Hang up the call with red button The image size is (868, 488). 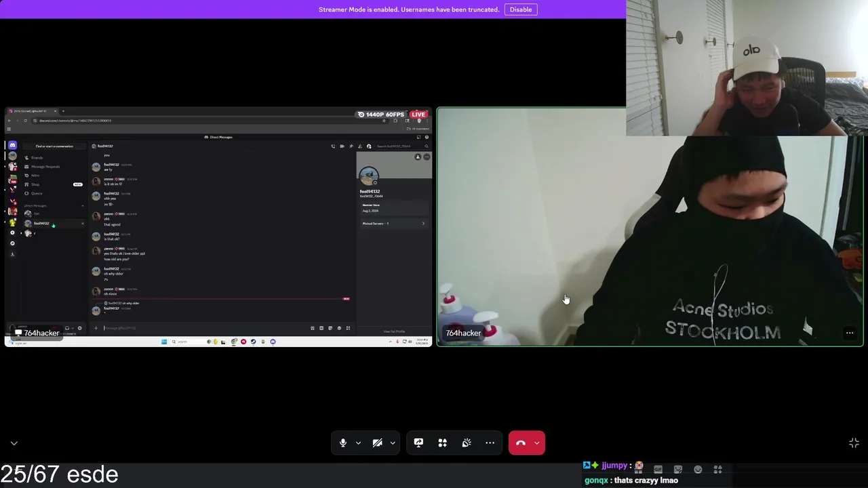[x=521, y=443]
